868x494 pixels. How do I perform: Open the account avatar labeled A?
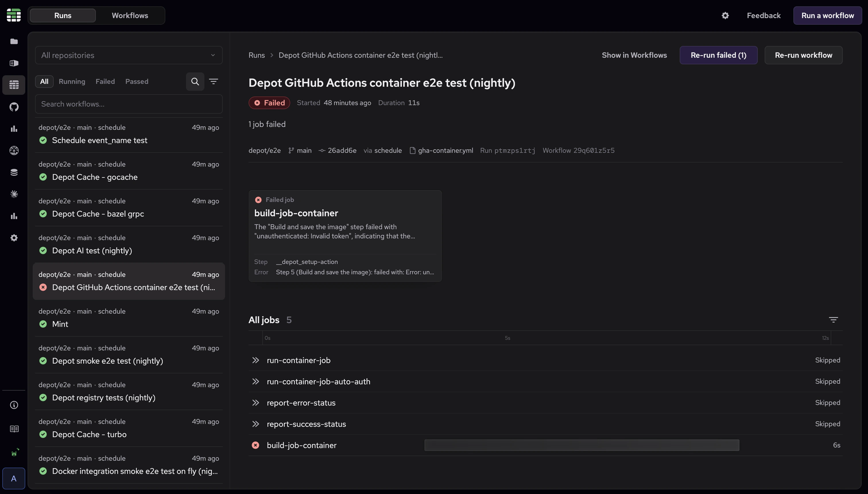tap(13, 478)
